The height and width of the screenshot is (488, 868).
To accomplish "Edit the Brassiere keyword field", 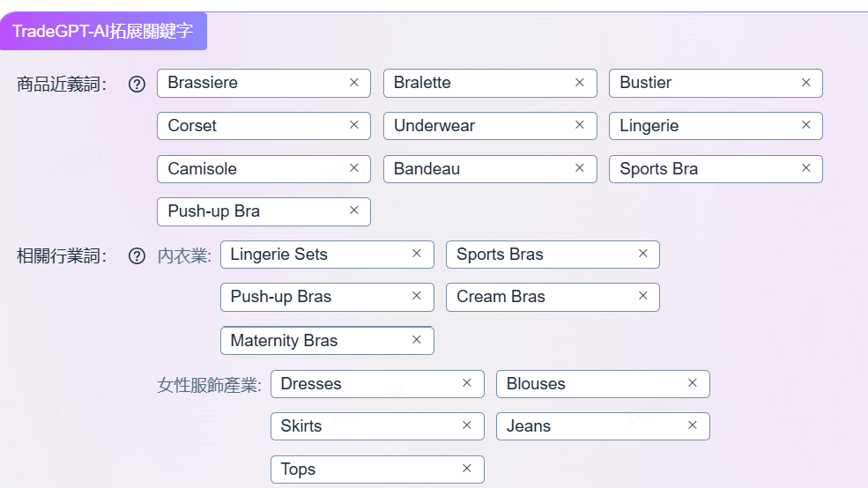I will pos(263,83).
